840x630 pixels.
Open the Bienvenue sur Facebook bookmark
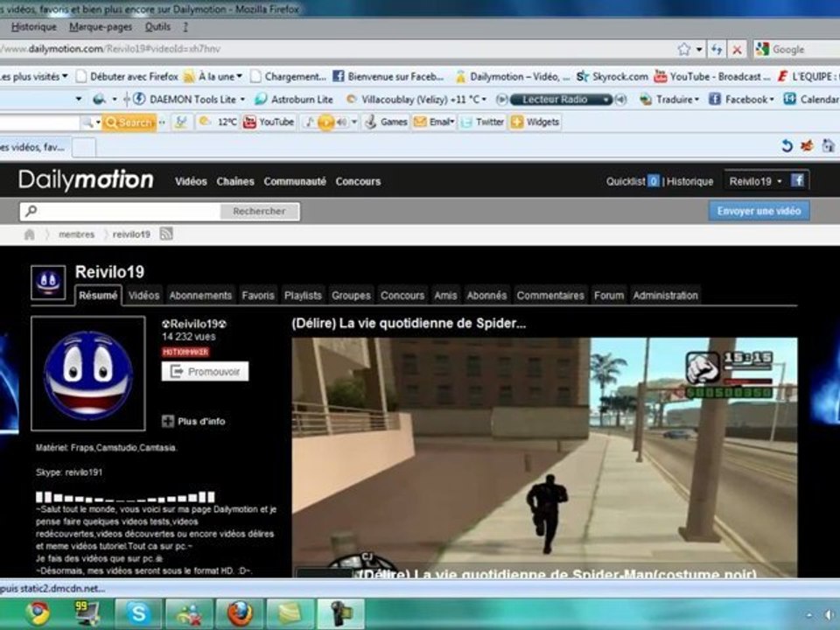click(388, 77)
